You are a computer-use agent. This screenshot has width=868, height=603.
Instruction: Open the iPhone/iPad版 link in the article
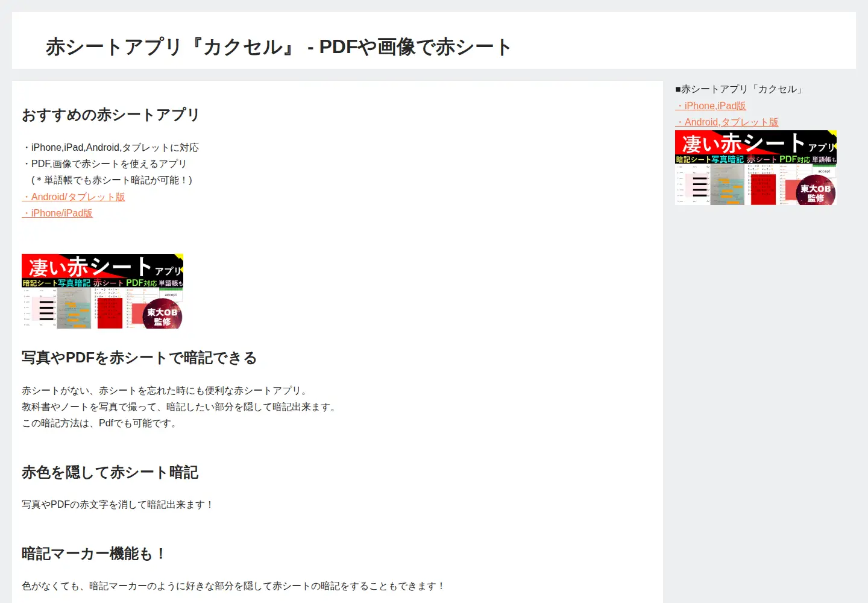(x=57, y=213)
